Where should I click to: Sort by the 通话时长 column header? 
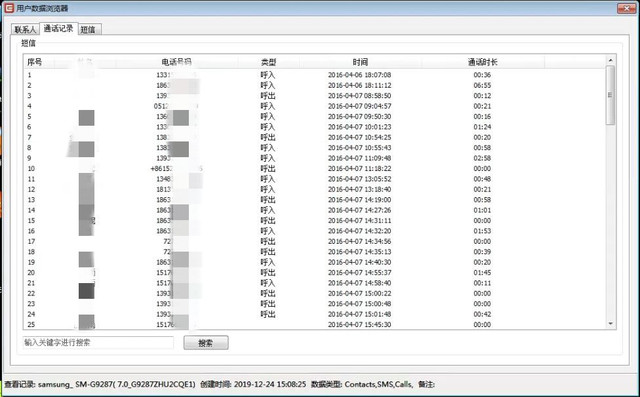pyautogui.click(x=482, y=62)
